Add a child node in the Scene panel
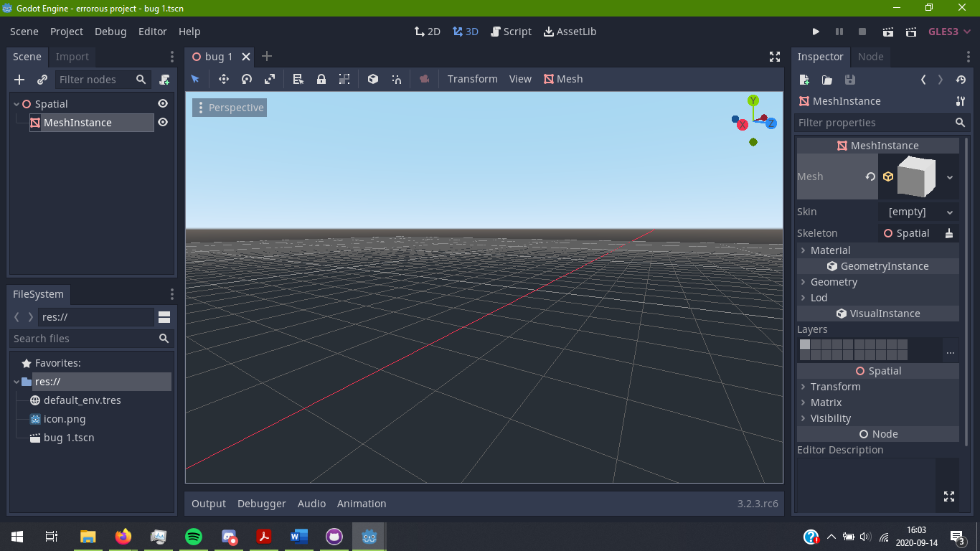 coord(19,80)
